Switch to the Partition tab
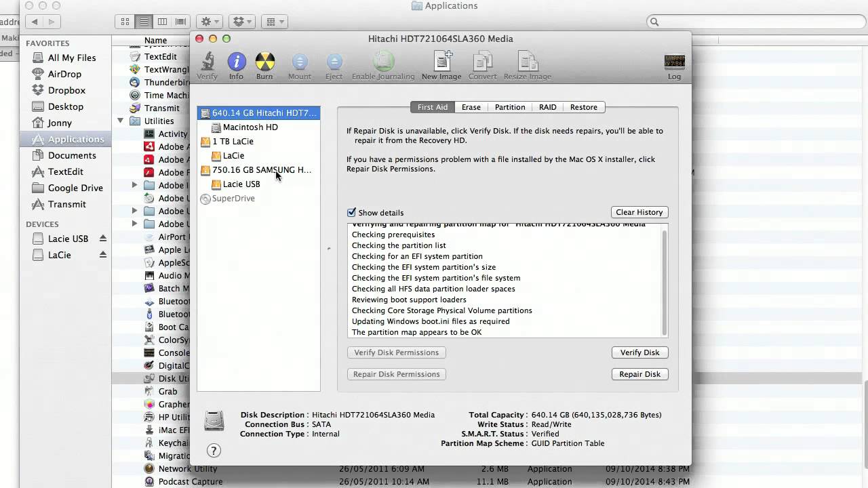This screenshot has height=488, width=868. point(510,107)
